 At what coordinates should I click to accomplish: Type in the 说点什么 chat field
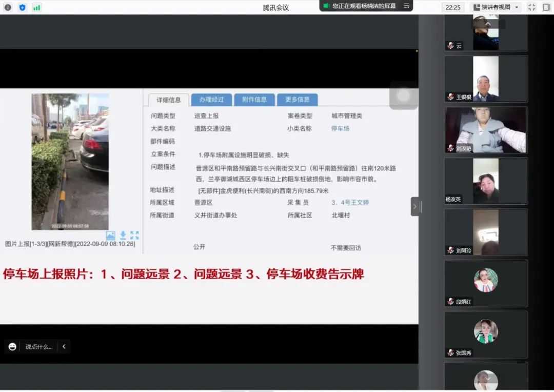pyautogui.click(x=39, y=347)
